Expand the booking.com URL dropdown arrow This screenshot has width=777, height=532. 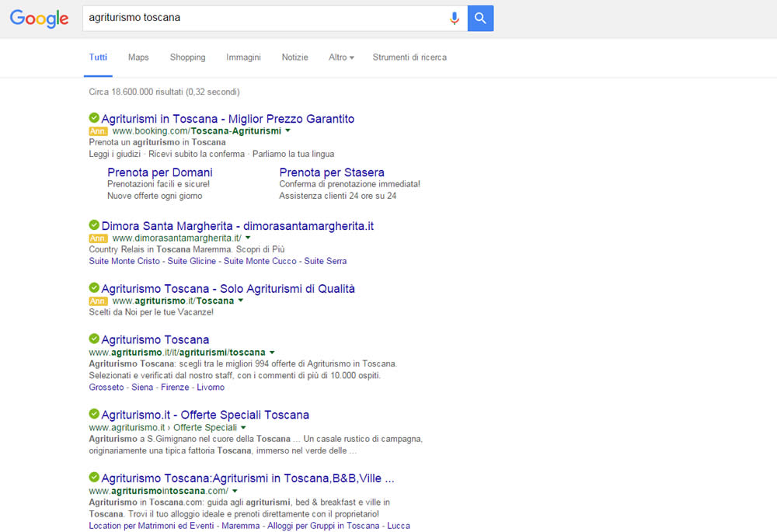(x=288, y=130)
